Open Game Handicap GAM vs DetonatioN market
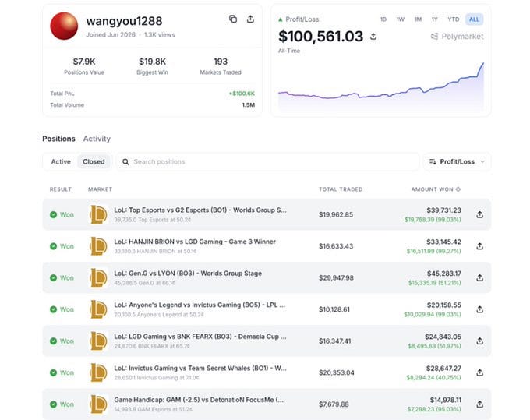The height and width of the screenshot is (420, 530). 199,400
